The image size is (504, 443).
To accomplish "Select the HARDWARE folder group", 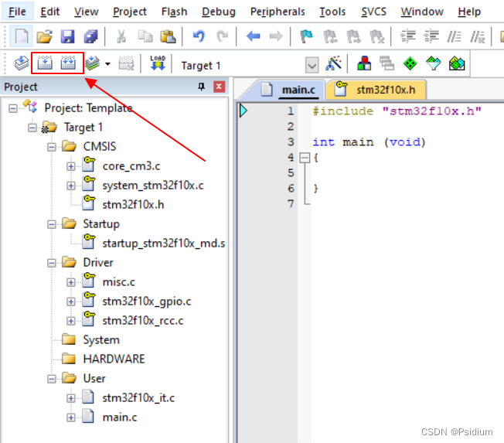I will tap(114, 359).
